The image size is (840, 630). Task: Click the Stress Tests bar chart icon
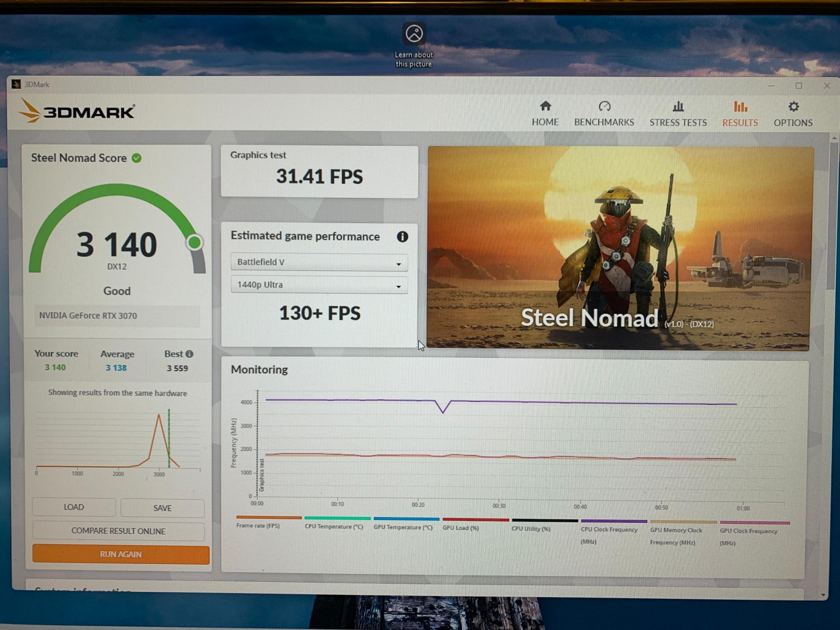click(678, 107)
